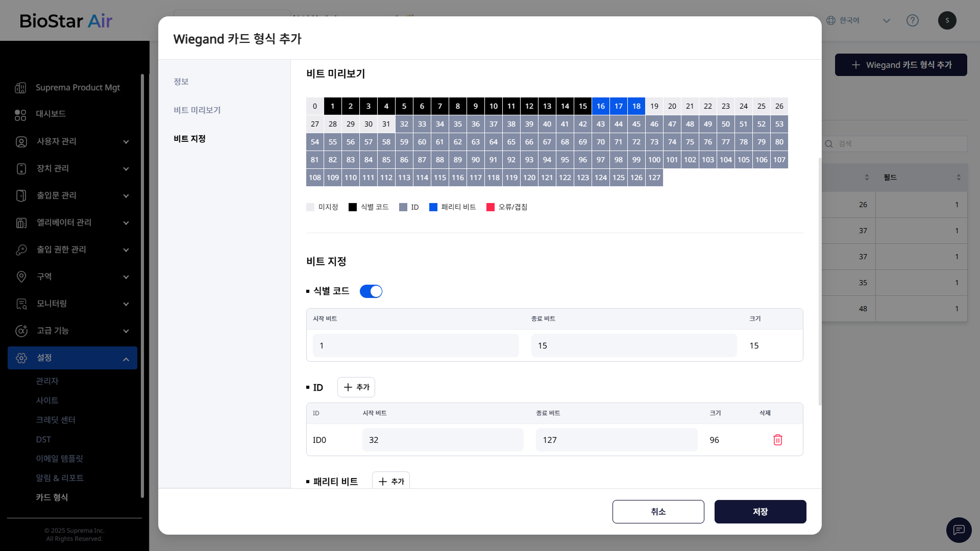The width and height of the screenshot is (980, 551).
Task: Jump to the 비트 미리보기 section
Action: tap(197, 110)
